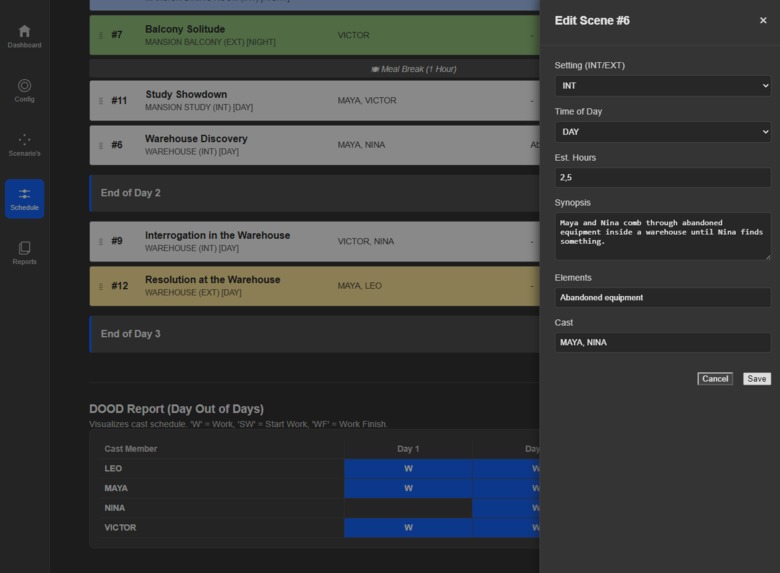
Task: Click the Edit Scene #6 title
Action: tap(592, 20)
